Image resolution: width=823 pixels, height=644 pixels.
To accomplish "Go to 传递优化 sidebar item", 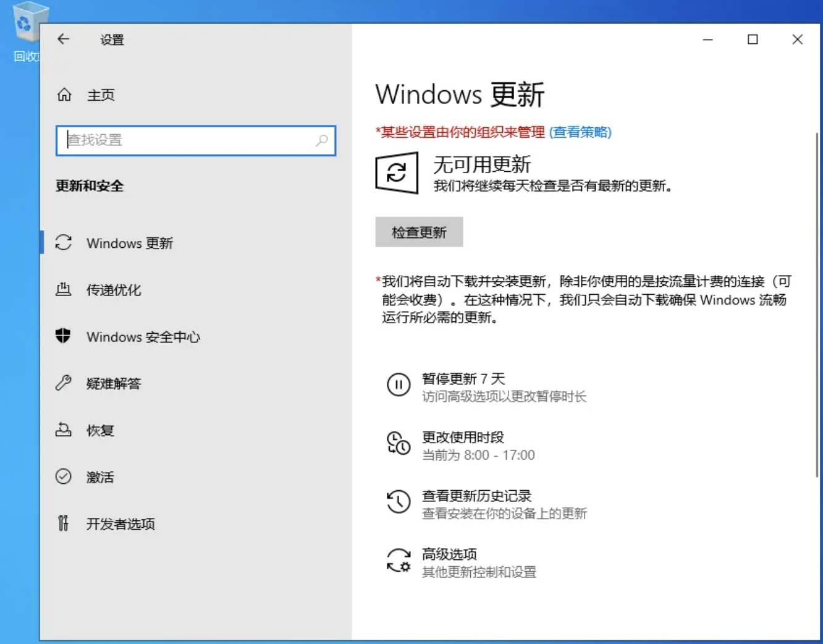I will [196, 290].
